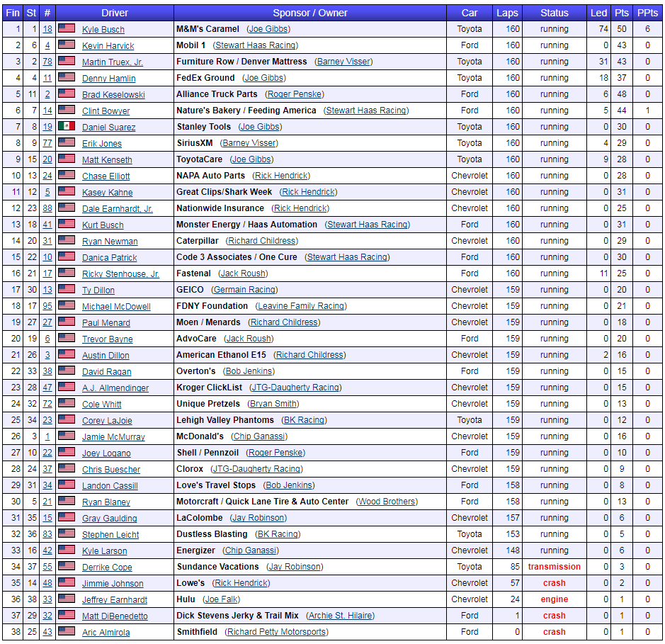Click the Status column header

pyautogui.click(x=555, y=13)
